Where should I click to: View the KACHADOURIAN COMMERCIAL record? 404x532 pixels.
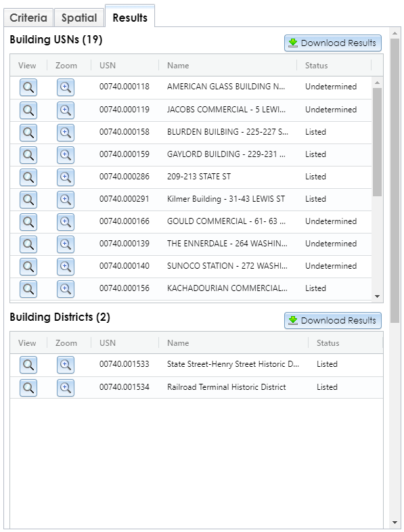point(28,289)
